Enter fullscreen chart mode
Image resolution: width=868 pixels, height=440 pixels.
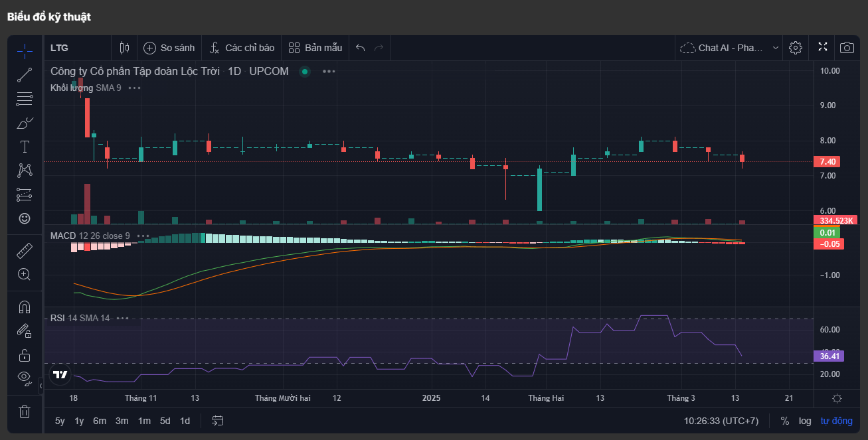coord(823,47)
